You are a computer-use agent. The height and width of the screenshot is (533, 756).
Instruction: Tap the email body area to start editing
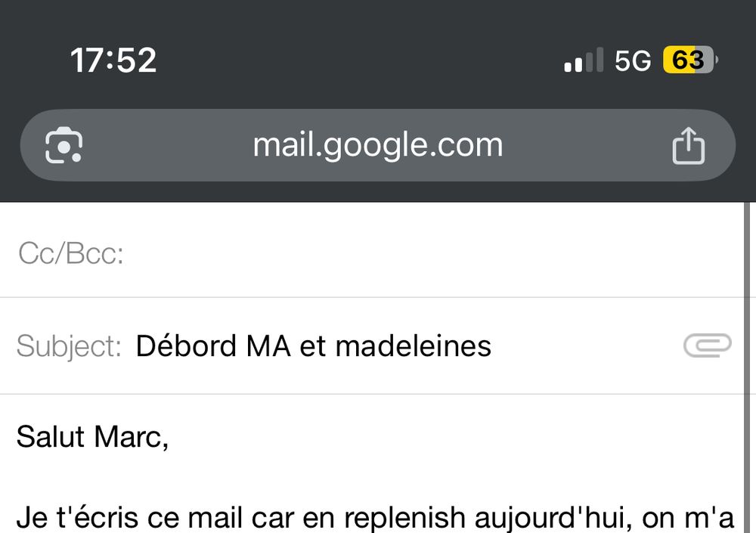tap(378, 476)
